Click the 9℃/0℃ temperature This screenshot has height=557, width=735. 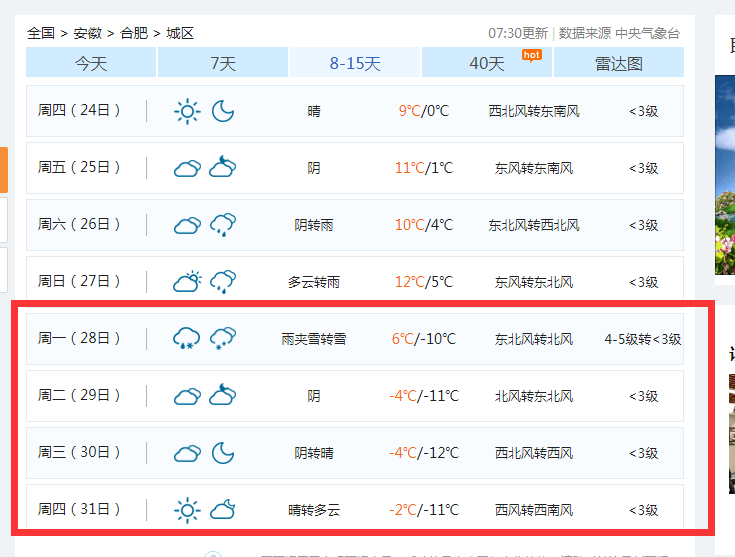424,111
